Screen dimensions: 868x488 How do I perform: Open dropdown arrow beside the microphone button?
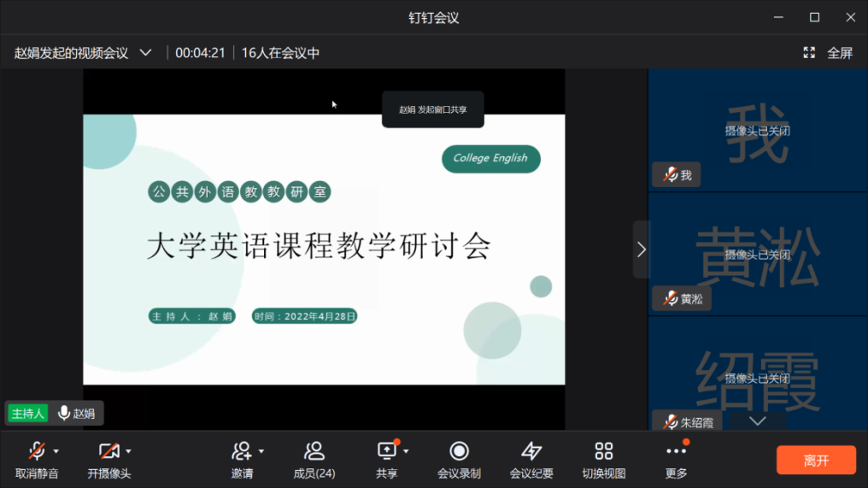point(56,450)
